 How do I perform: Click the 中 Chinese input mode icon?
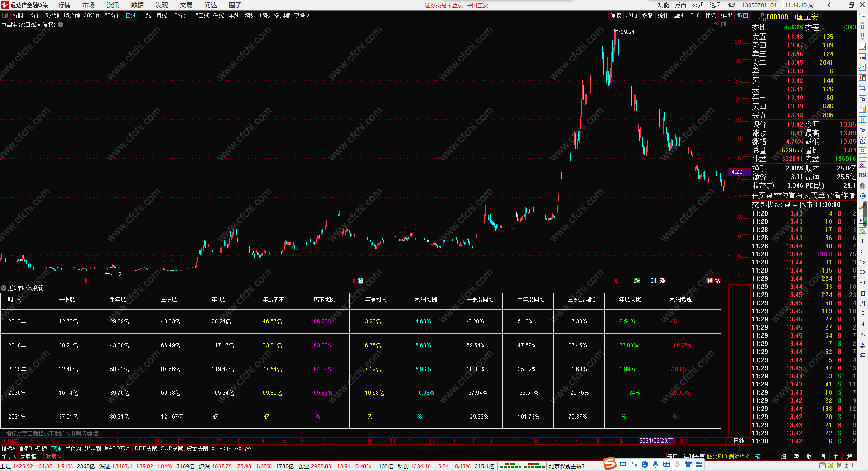(623, 464)
